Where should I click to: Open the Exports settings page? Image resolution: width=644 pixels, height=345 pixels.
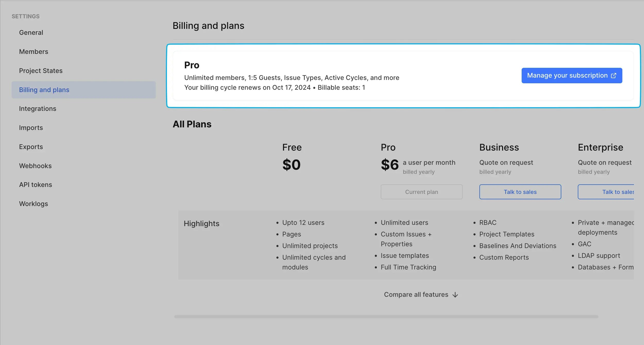(31, 146)
